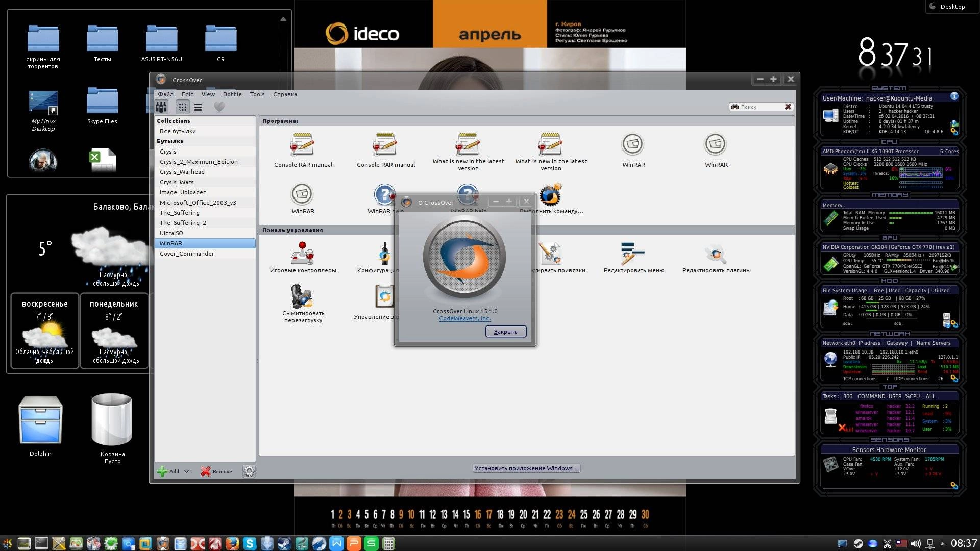Open the bottle gear settings button

(x=249, y=471)
